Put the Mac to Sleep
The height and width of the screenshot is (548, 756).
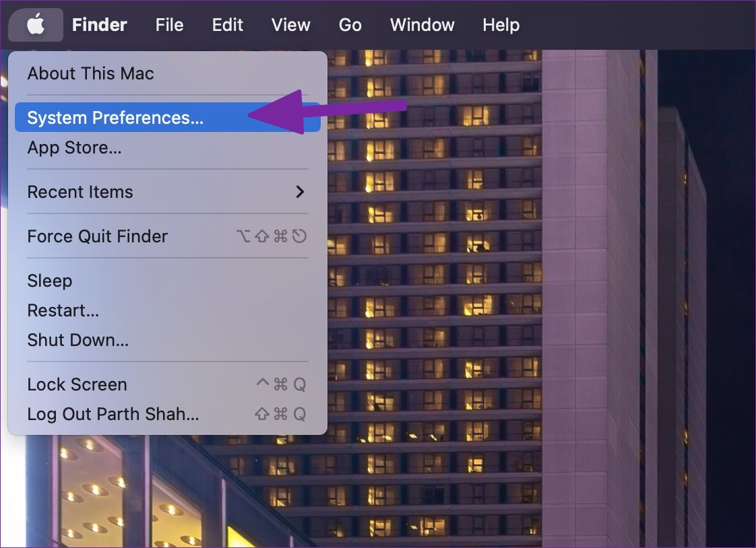pyautogui.click(x=168, y=281)
